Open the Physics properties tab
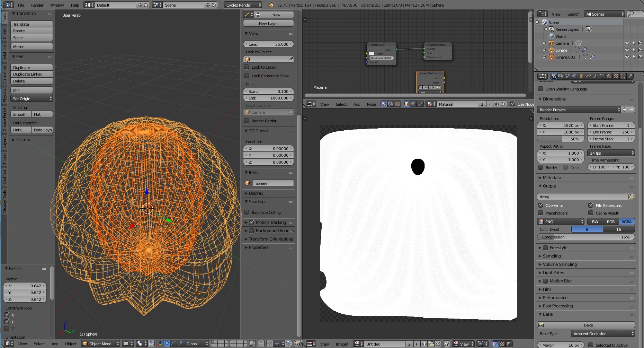 coord(629,77)
